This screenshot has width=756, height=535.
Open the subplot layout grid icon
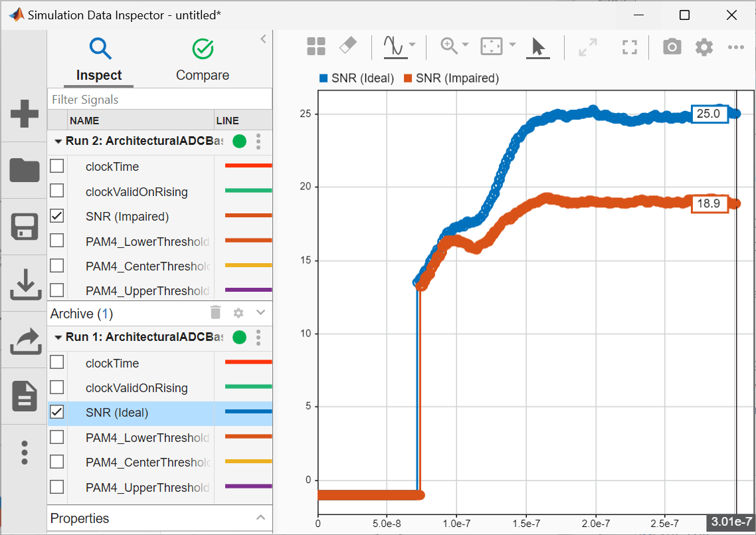point(316,47)
